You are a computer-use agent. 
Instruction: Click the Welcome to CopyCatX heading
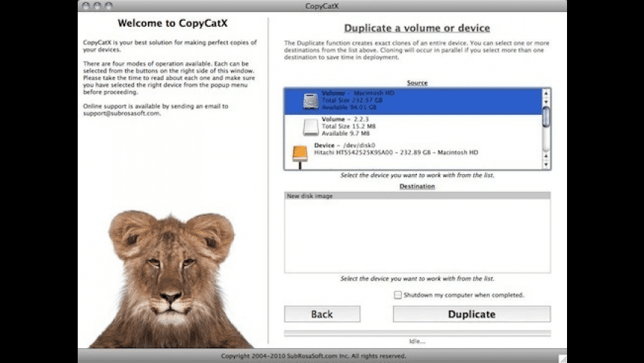172,23
